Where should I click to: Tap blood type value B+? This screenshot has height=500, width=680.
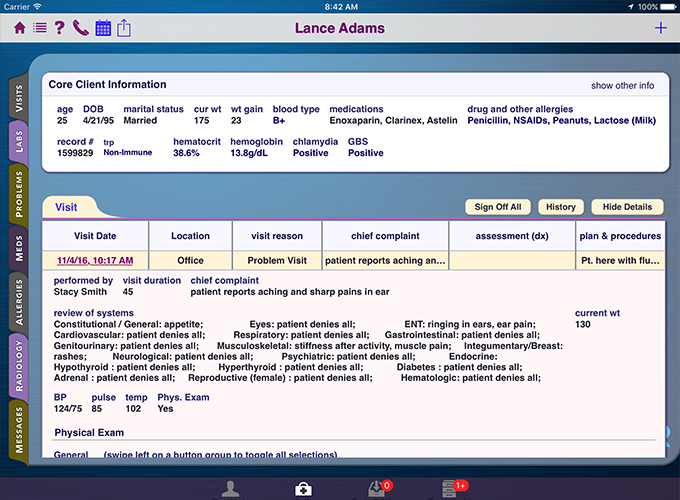[x=279, y=121]
